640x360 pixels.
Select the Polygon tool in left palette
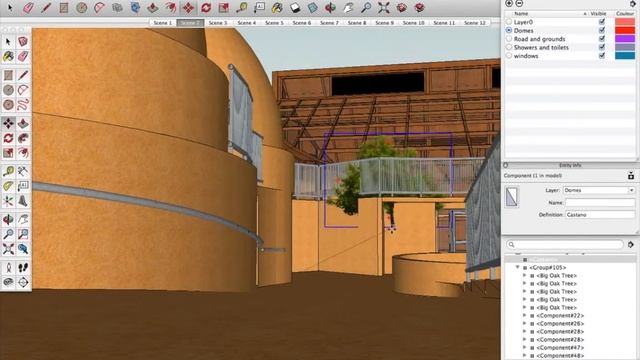[8, 105]
